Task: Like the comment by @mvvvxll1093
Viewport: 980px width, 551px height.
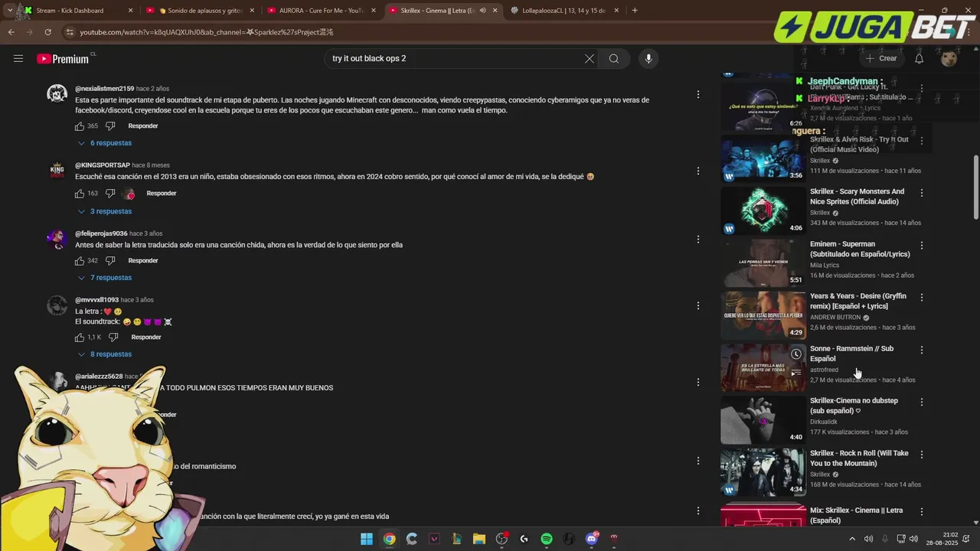Action: pos(80,337)
